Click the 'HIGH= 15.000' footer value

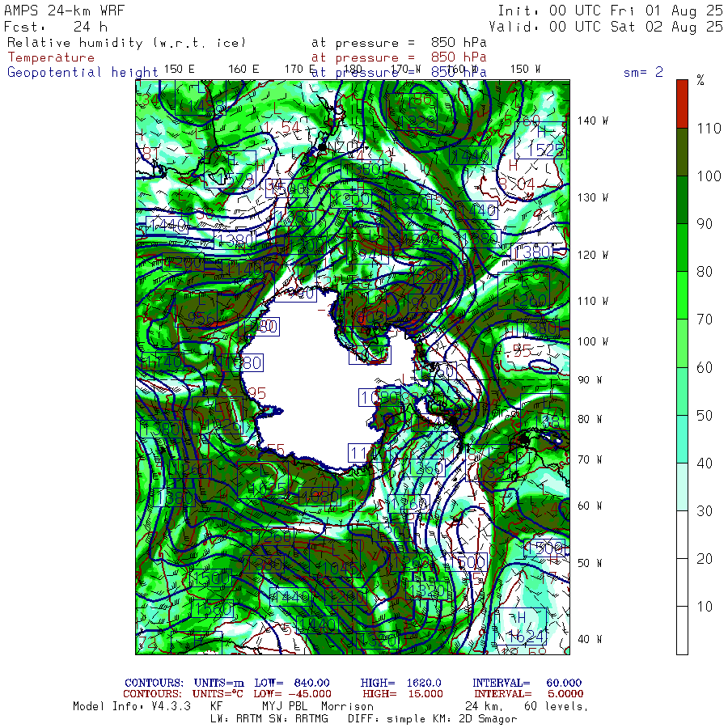point(403,694)
